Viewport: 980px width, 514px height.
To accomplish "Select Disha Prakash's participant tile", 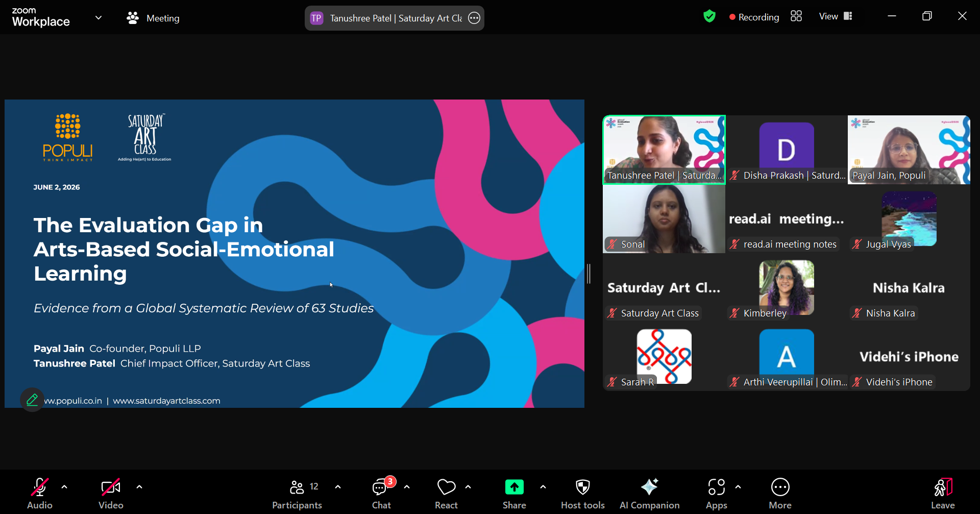I will [787, 150].
